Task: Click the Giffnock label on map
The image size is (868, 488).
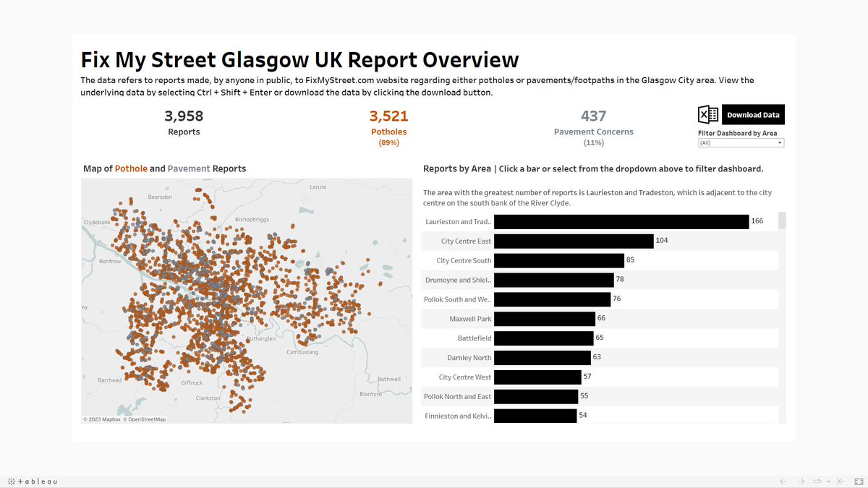Action: click(x=192, y=382)
